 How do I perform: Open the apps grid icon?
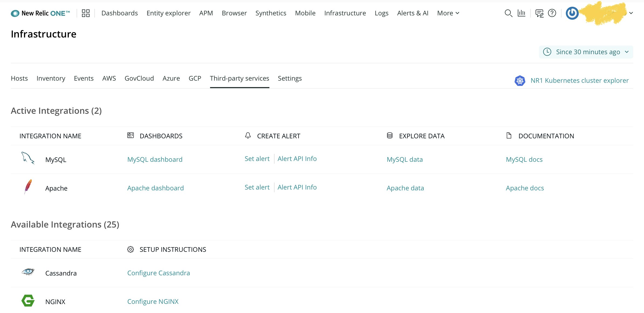click(x=85, y=13)
